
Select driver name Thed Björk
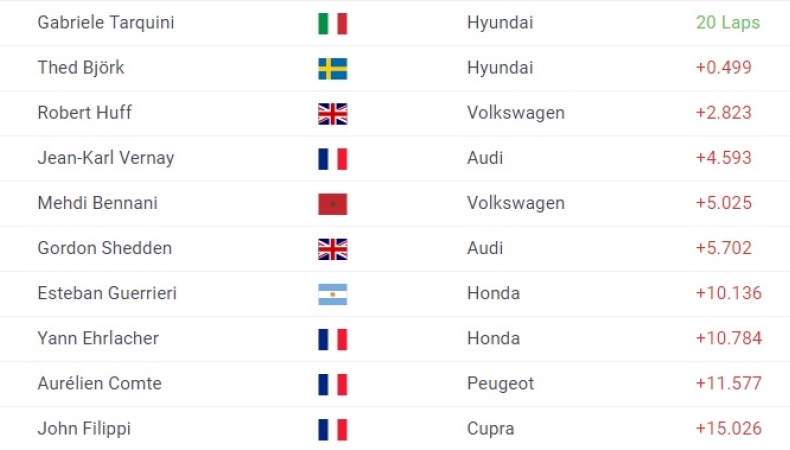(81, 68)
